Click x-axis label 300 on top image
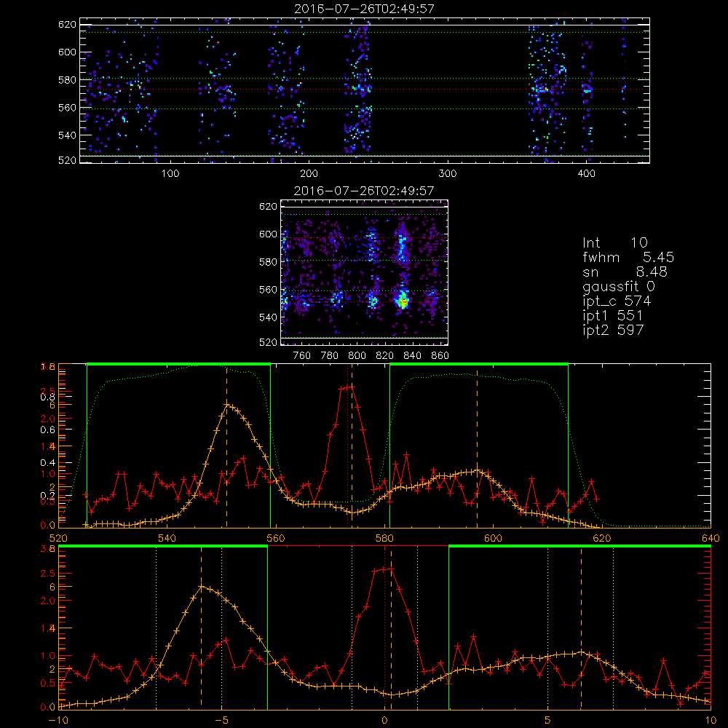 448,174
